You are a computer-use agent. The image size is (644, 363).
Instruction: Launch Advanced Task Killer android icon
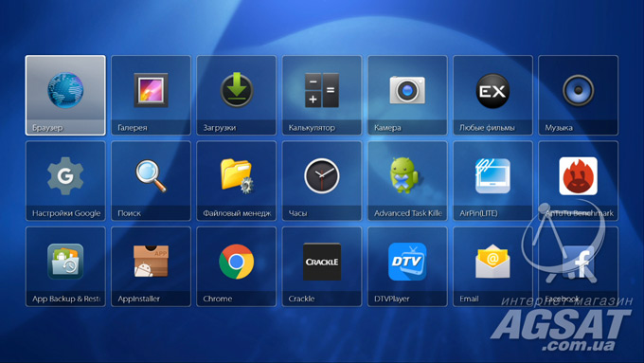[407, 181]
